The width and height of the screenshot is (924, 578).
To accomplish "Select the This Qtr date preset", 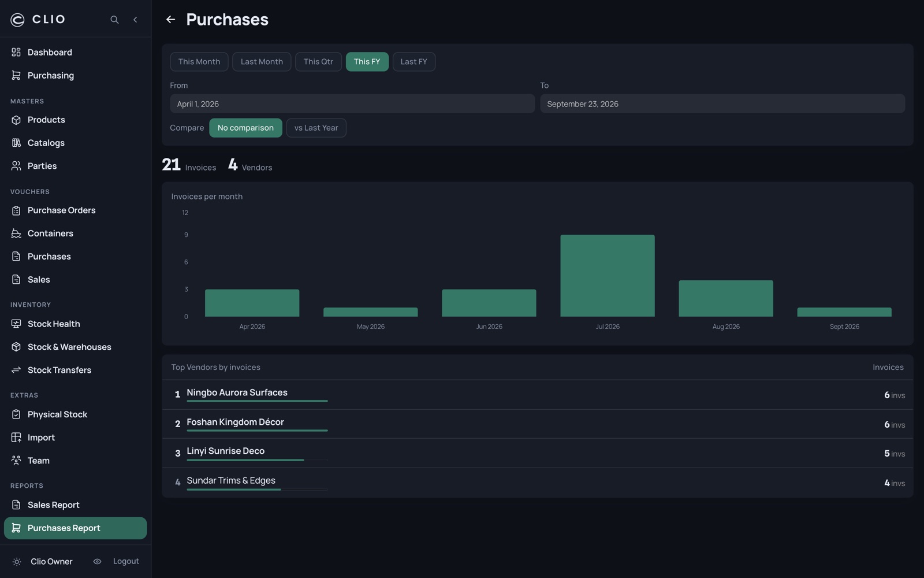I will pos(318,62).
